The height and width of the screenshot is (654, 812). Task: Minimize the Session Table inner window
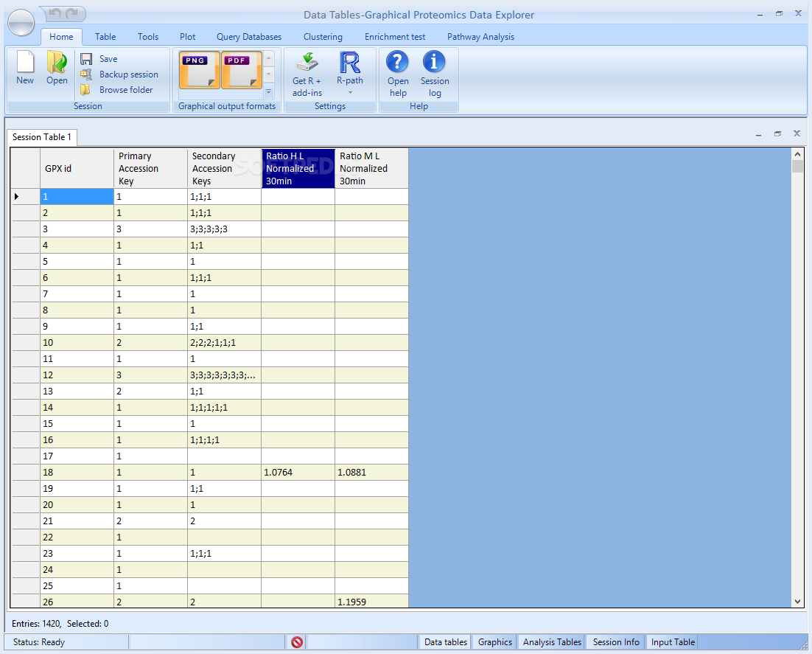click(759, 134)
